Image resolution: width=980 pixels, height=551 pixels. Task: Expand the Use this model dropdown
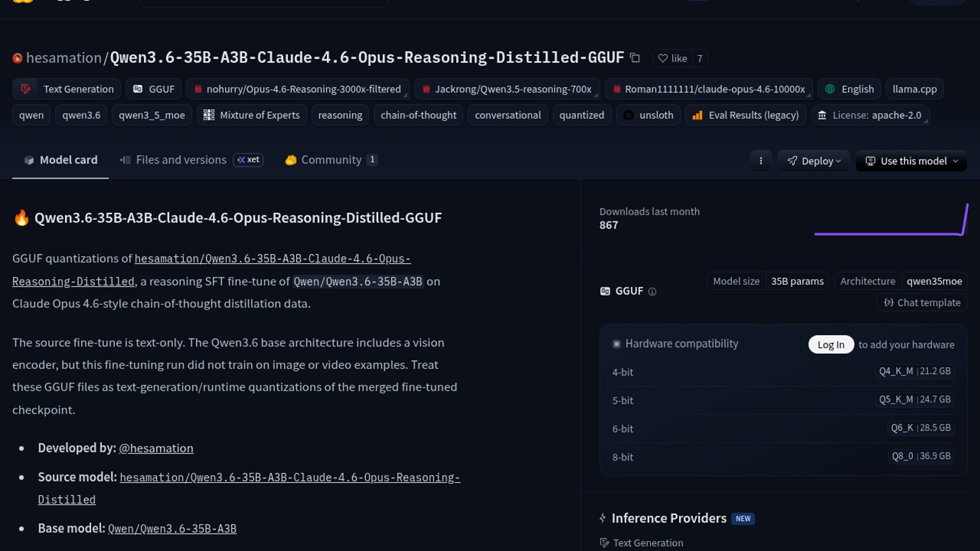tap(911, 161)
